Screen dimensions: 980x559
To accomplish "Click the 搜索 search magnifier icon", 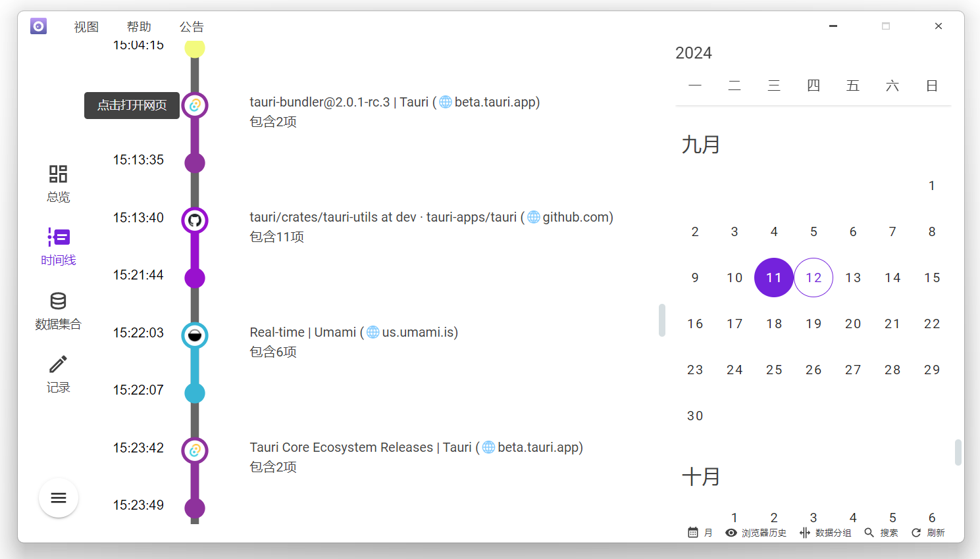I will point(869,533).
